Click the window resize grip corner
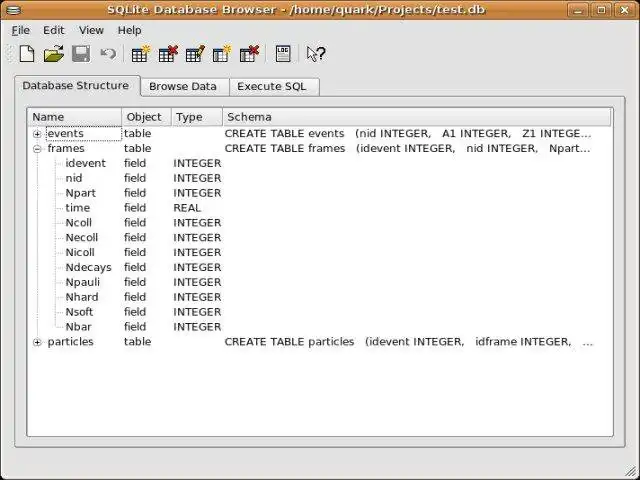This screenshot has height=480, width=640. (631, 472)
